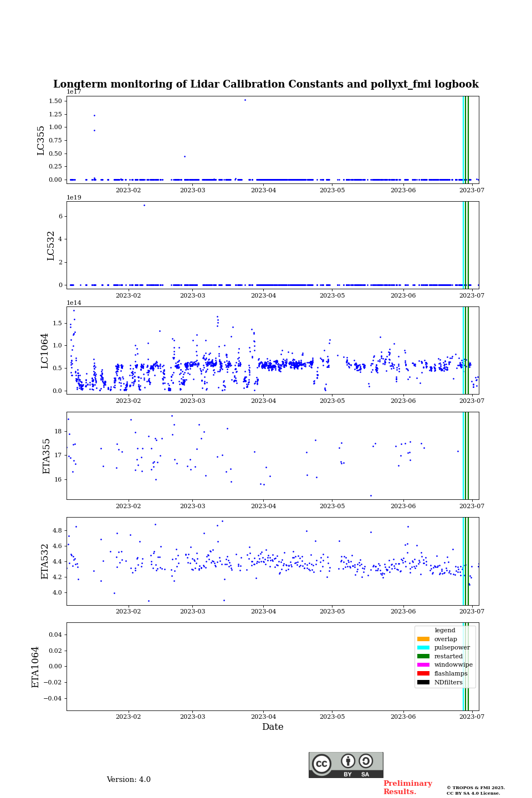Click the SA share-alike circular arrow icon

pyautogui.click(x=366, y=761)
